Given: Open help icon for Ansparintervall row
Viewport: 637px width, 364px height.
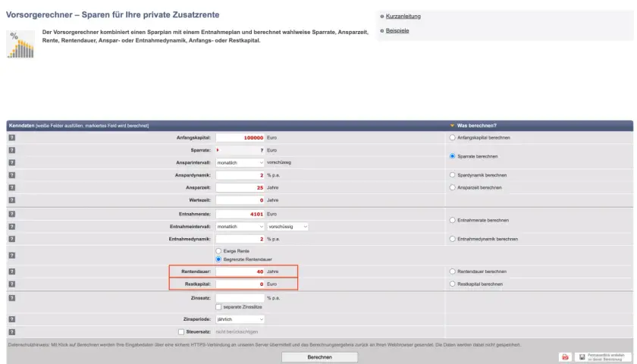Looking at the screenshot, I should pyautogui.click(x=12, y=162).
